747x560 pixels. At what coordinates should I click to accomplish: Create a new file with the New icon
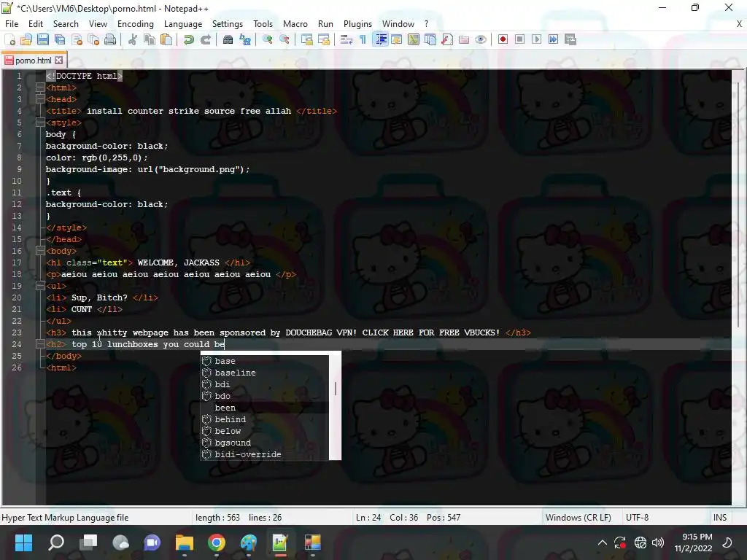(x=9, y=39)
